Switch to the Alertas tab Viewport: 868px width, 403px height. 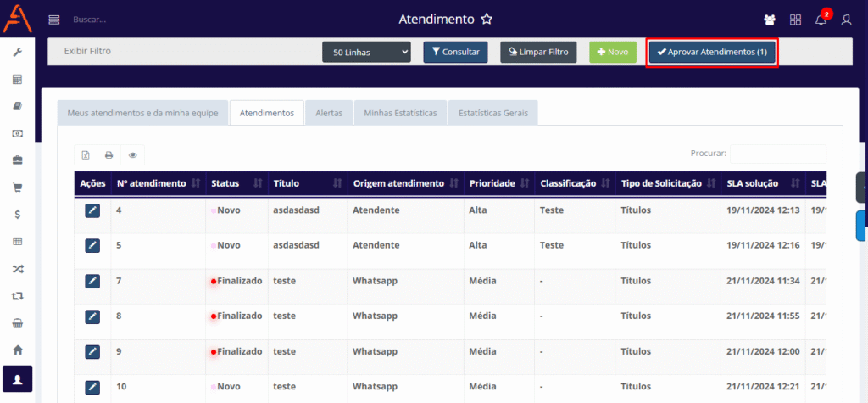(329, 113)
